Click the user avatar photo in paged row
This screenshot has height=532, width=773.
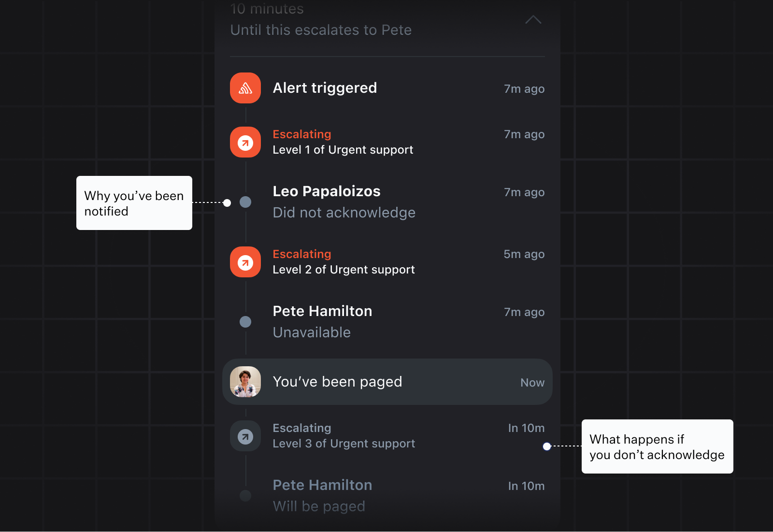(245, 382)
